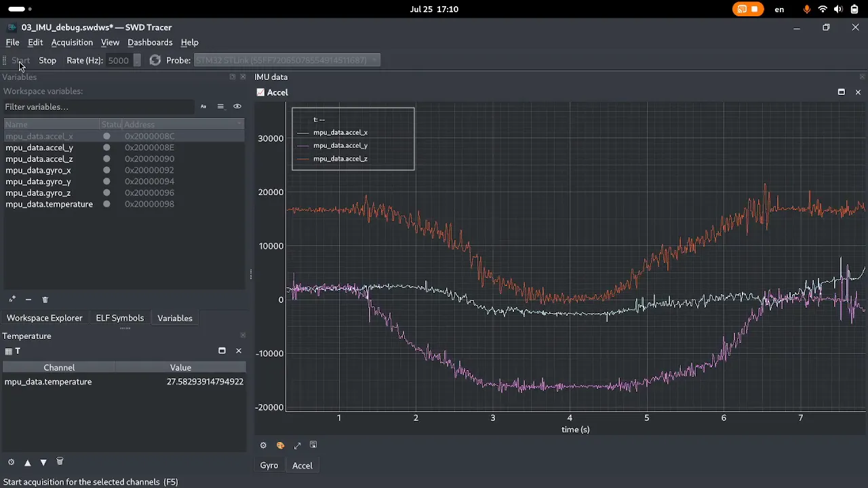Open the plot color palette icon

point(280,445)
